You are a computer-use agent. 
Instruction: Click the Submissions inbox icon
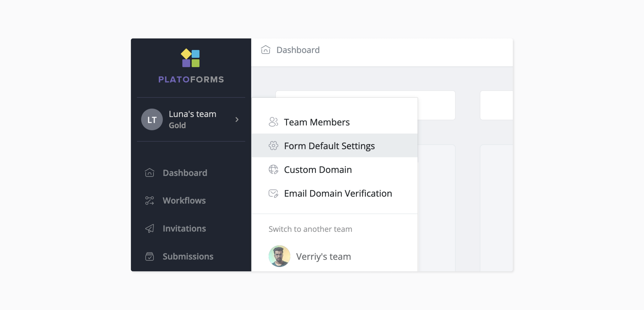[149, 256]
